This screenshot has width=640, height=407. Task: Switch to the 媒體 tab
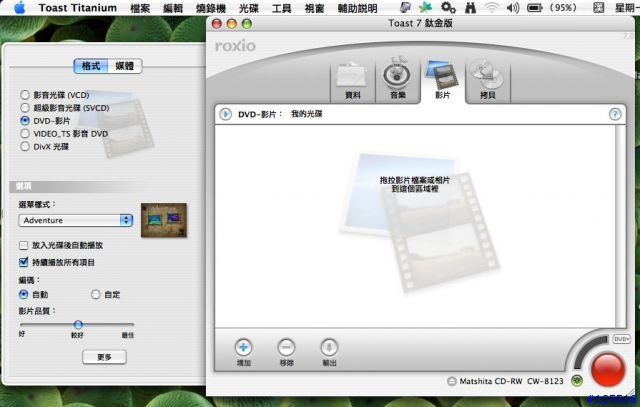(x=124, y=66)
